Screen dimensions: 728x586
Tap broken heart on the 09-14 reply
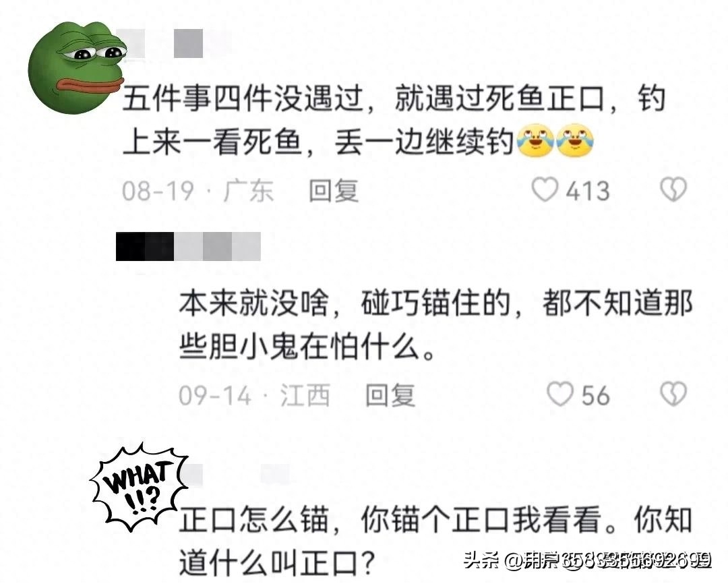(x=673, y=394)
